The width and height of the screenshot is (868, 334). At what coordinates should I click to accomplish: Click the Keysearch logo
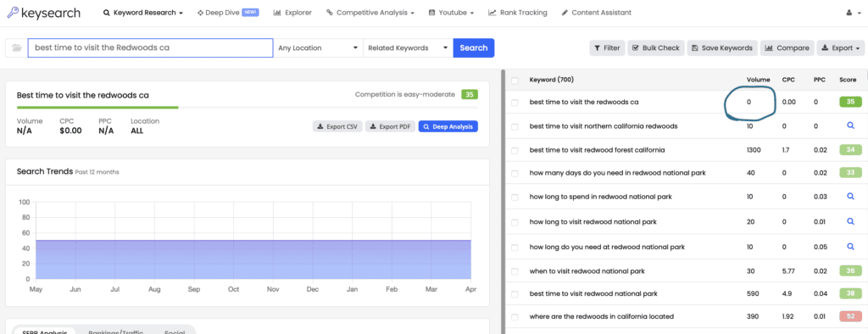pos(43,13)
